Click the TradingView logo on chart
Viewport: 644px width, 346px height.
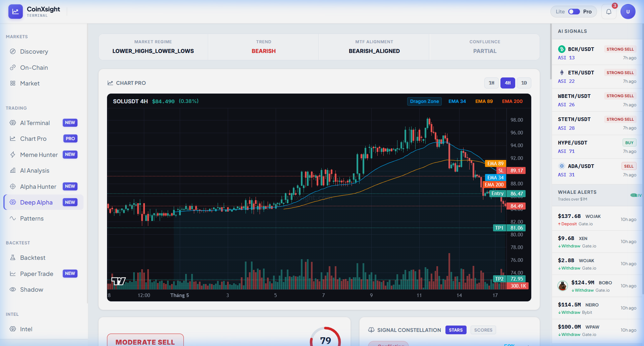pos(118,281)
